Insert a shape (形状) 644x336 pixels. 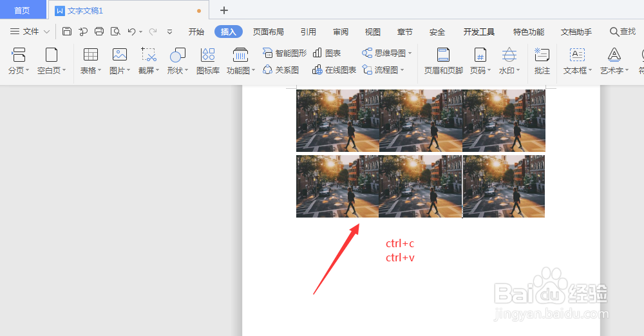point(178,61)
